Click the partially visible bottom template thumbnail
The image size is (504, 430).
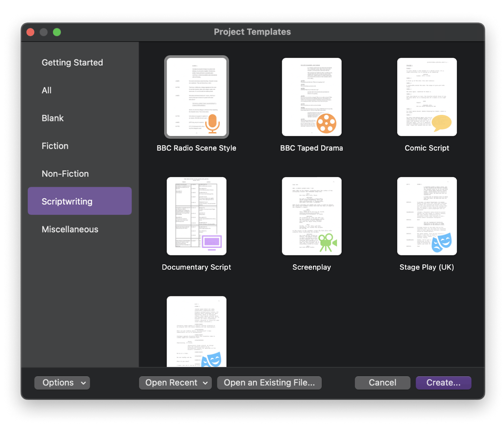[x=196, y=331]
